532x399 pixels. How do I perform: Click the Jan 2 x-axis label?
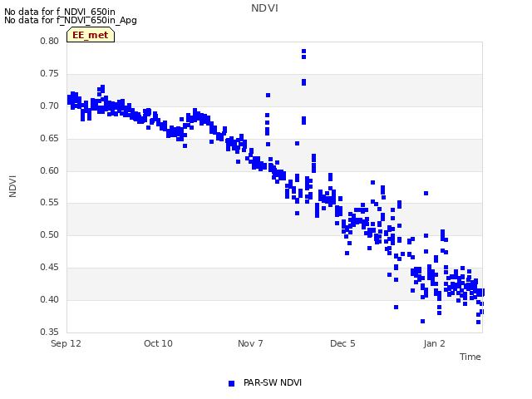434,343
